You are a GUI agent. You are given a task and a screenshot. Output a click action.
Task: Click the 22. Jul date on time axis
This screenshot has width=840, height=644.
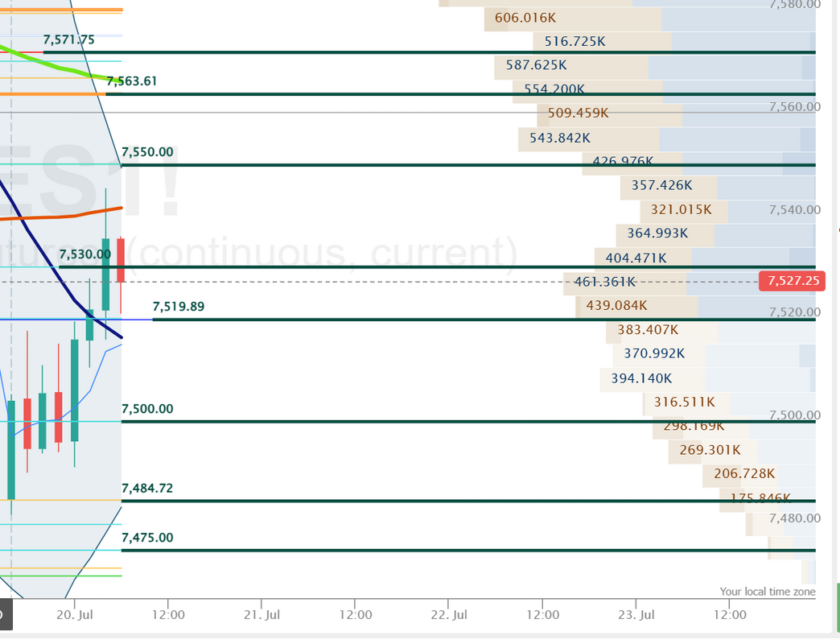click(x=448, y=614)
